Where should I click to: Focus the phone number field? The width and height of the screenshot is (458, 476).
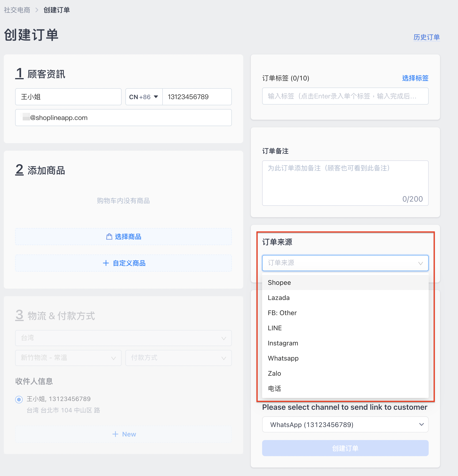pyautogui.click(x=197, y=97)
